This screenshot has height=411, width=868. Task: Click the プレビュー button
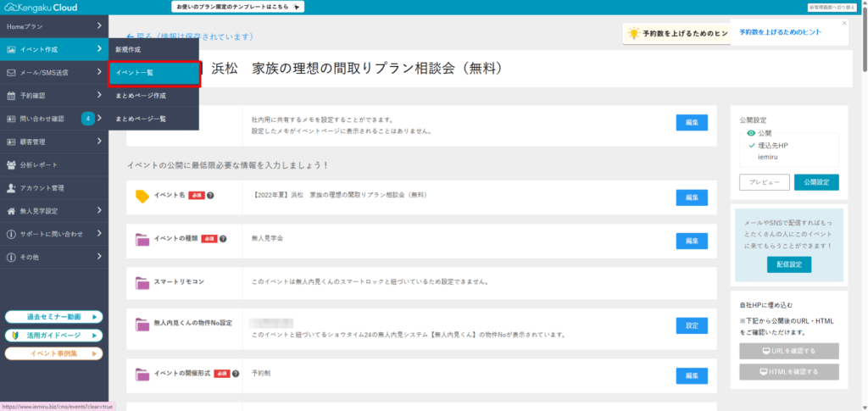pos(765,182)
